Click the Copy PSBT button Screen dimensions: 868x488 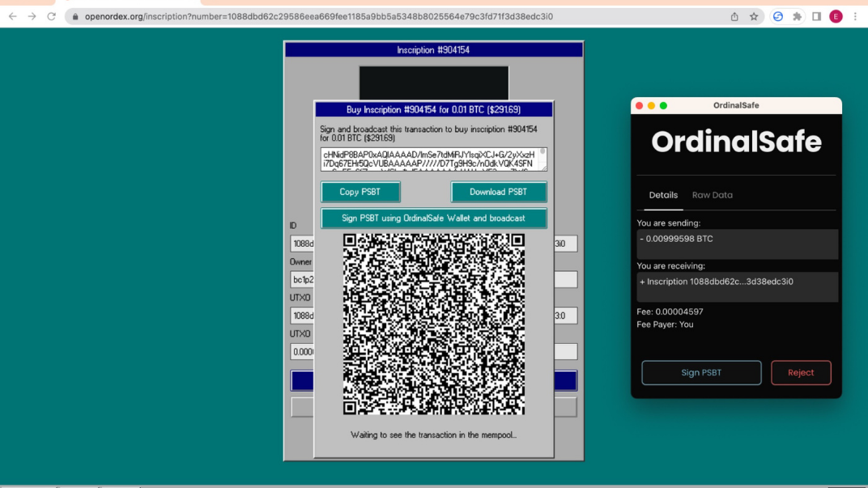(360, 192)
